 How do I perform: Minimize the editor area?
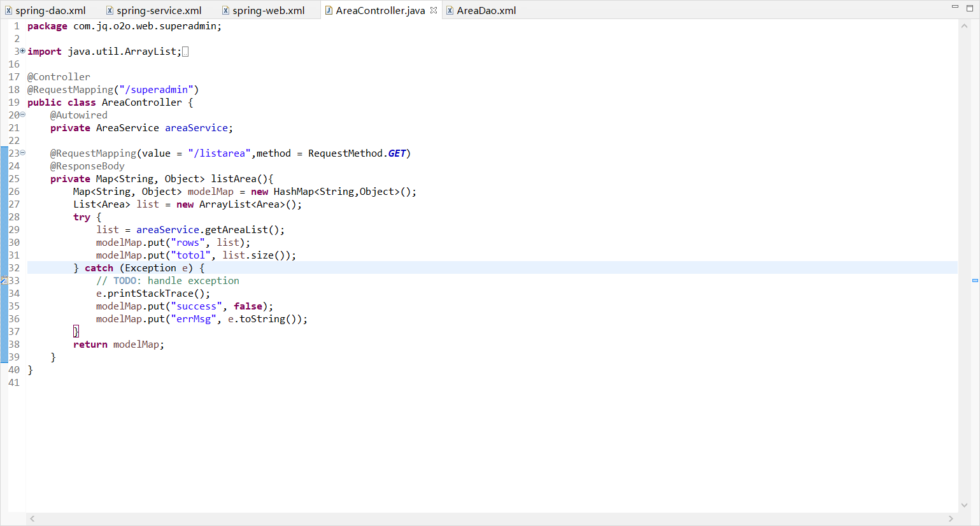955,7
